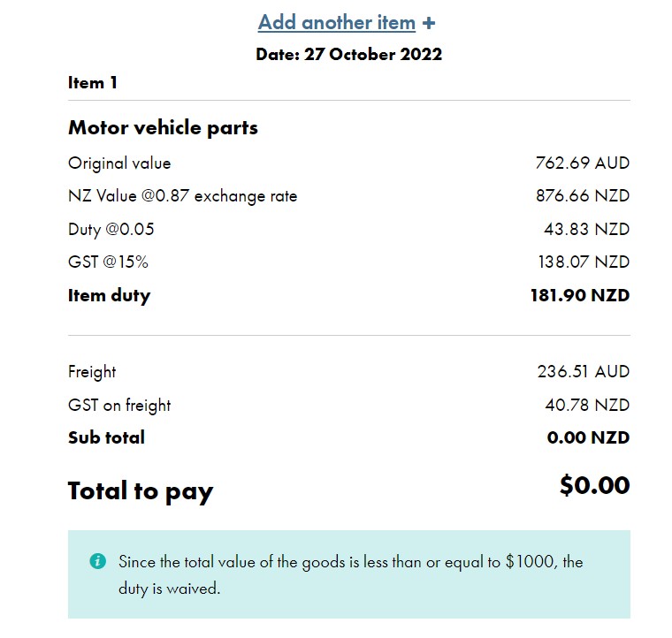Click the 236.51 AUD freight amount
The height and width of the screenshot is (638, 672).
(x=584, y=371)
